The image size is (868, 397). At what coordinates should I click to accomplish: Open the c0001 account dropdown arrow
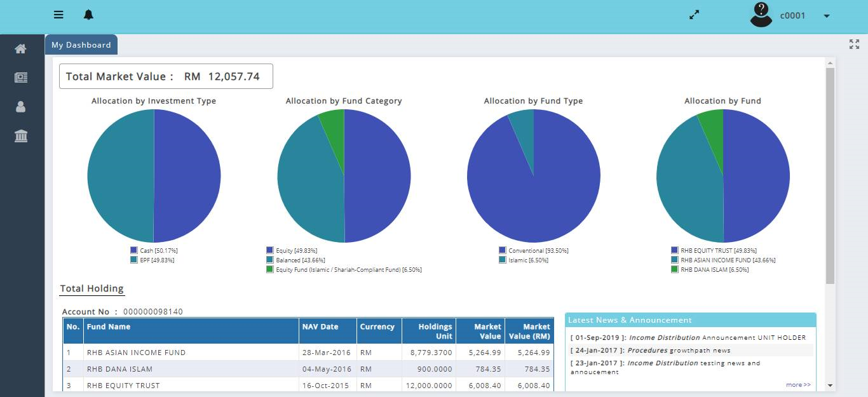(826, 16)
